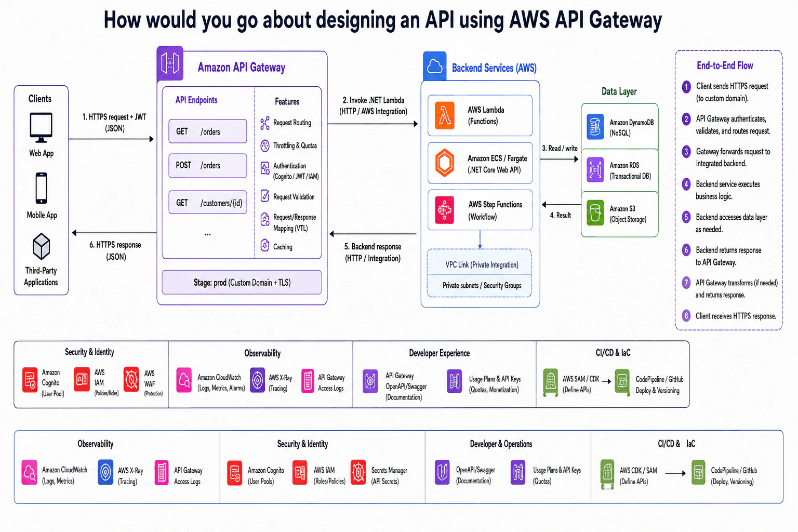The image size is (798, 532).
Task: Click the '6. HTTPS response (JSON)' label
Action: pos(115,250)
